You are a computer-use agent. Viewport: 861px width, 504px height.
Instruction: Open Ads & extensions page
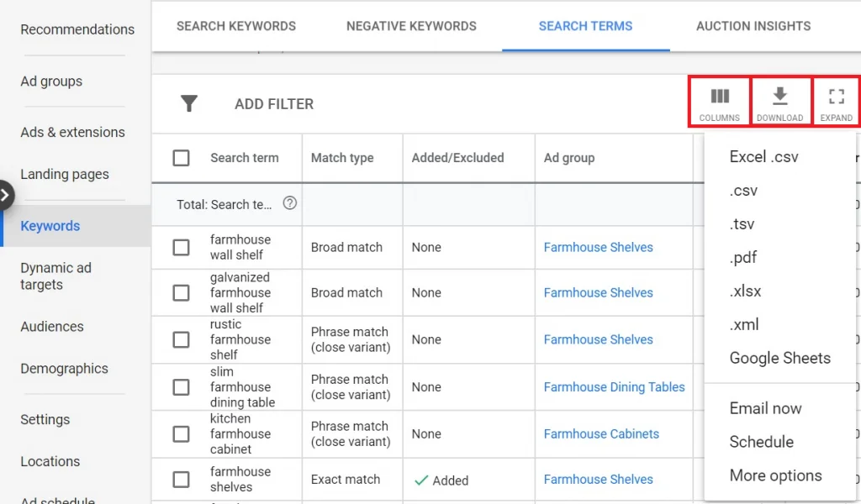(x=72, y=132)
